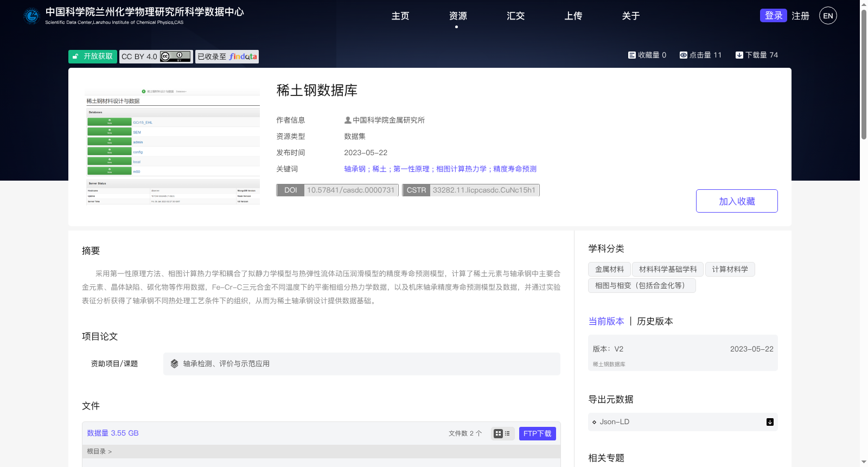This screenshot has height=467, width=868.
Task: Select keyword link 精度寿命预测
Action: (515, 169)
